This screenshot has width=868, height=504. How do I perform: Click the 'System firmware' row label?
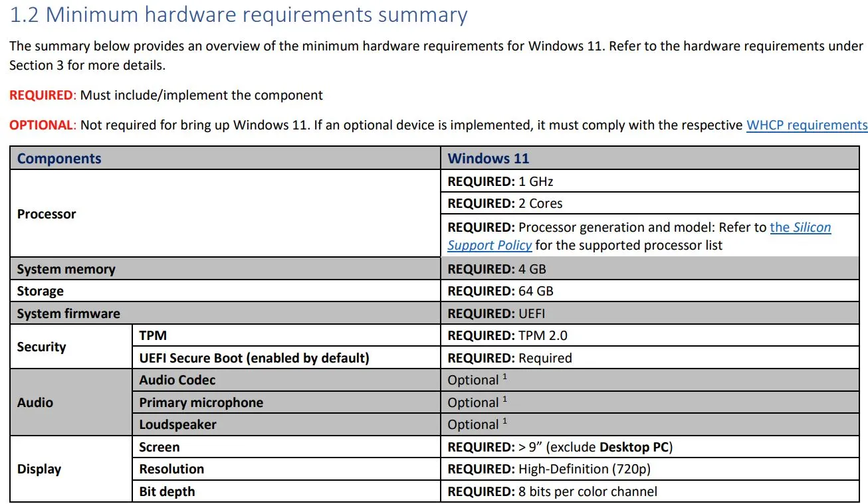(68, 313)
